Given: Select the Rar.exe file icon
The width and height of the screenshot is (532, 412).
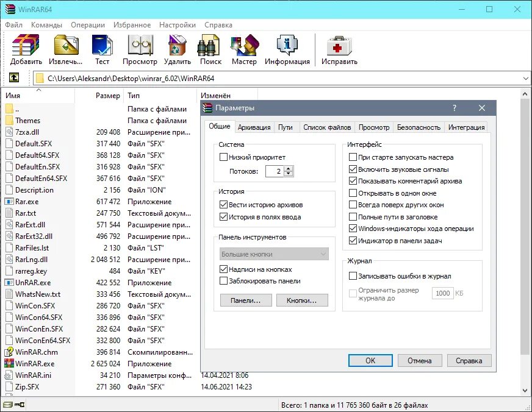Looking at the screenshot, I should tap(9, 202).
